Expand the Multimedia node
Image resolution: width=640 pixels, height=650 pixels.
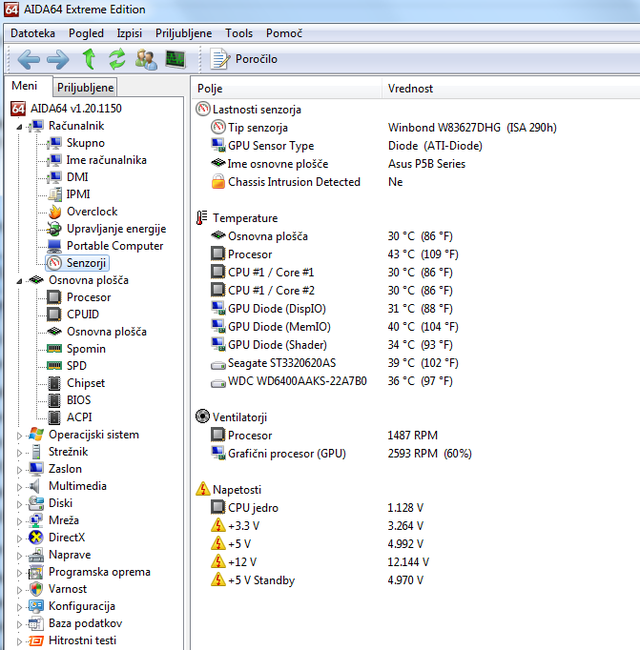(x=19, y=487)
